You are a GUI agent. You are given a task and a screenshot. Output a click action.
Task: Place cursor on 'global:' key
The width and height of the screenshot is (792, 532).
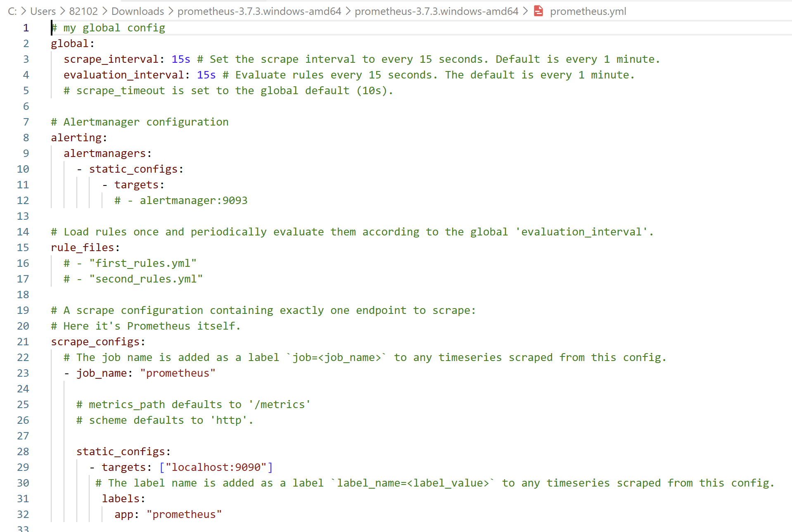click(73, 43)
